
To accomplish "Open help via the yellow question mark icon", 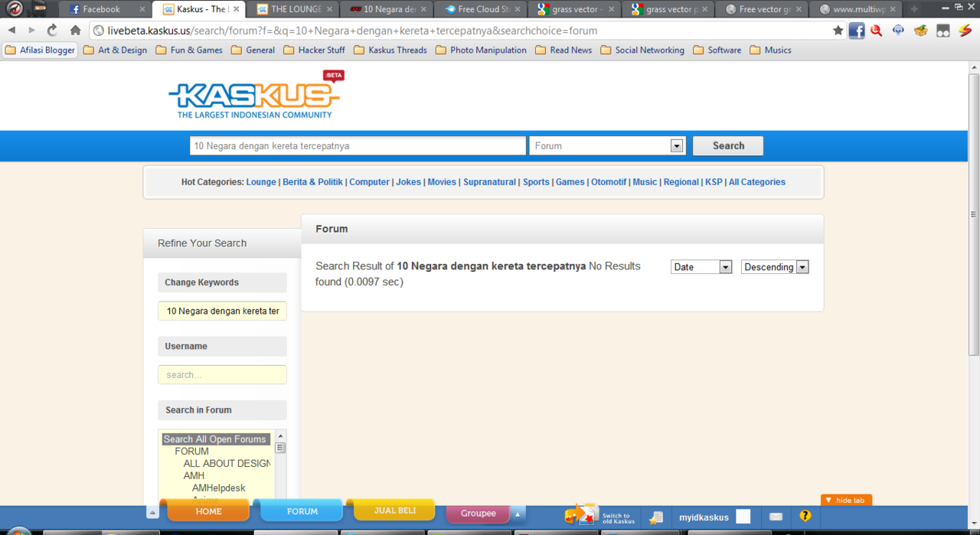I will (805, 517).
